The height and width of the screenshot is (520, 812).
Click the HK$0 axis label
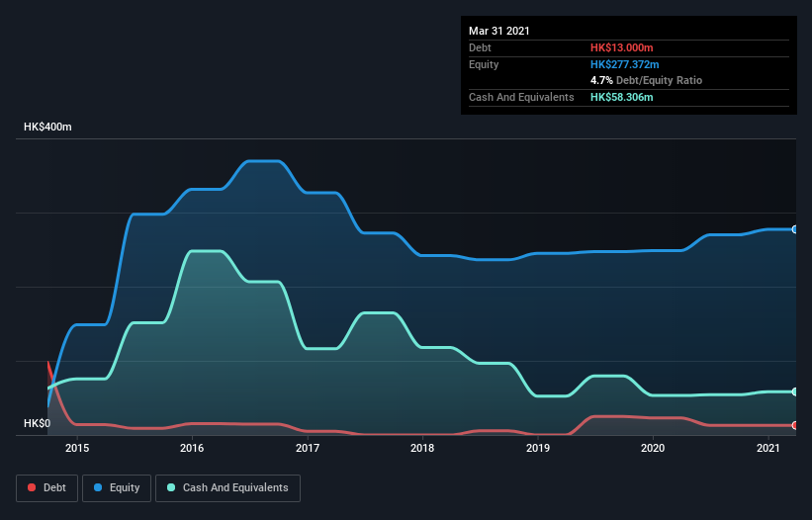click(38, 423)
